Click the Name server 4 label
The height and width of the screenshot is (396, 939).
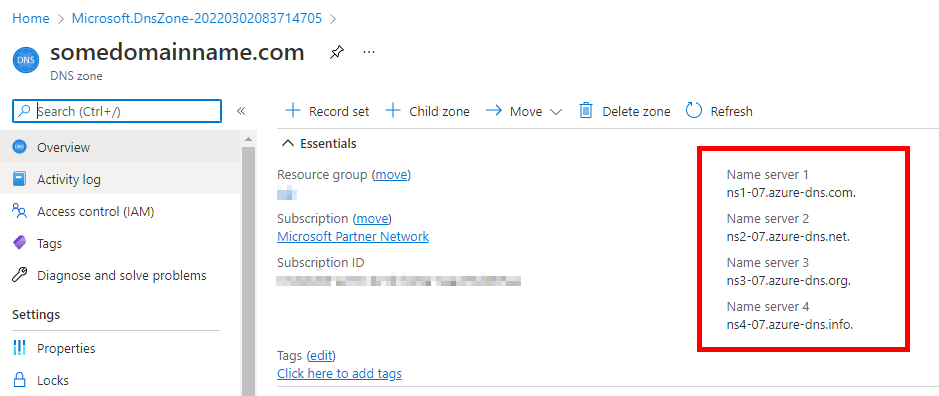(768, 307)
